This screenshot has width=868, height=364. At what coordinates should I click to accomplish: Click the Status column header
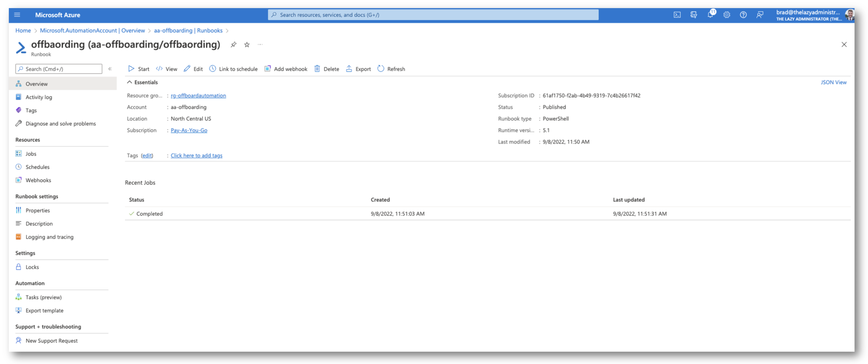[x=136, y=199]
